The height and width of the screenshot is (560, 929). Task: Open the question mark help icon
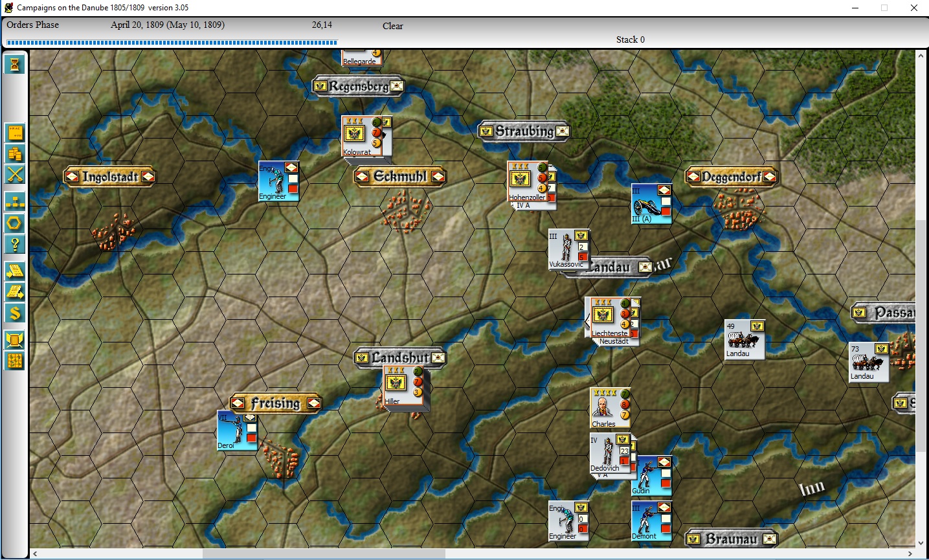point(15,244)
